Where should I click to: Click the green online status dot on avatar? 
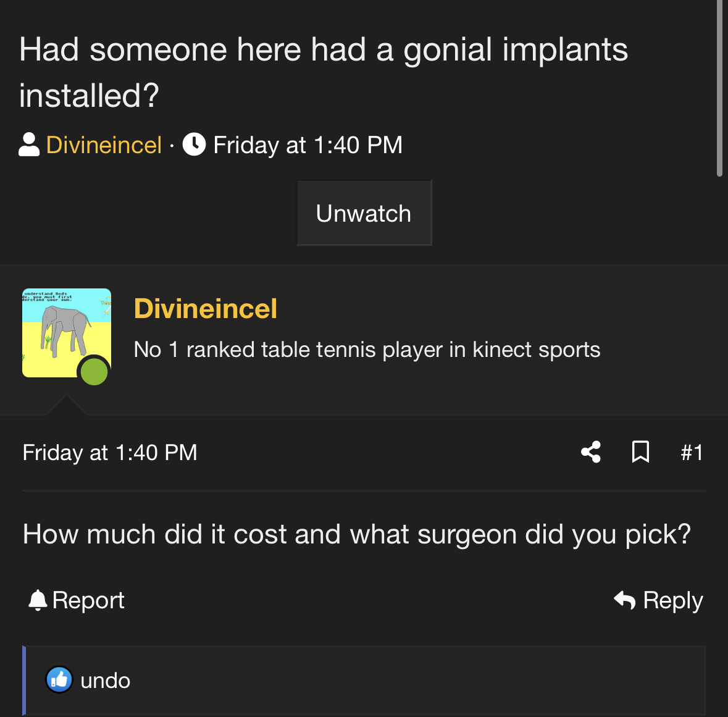94,372
